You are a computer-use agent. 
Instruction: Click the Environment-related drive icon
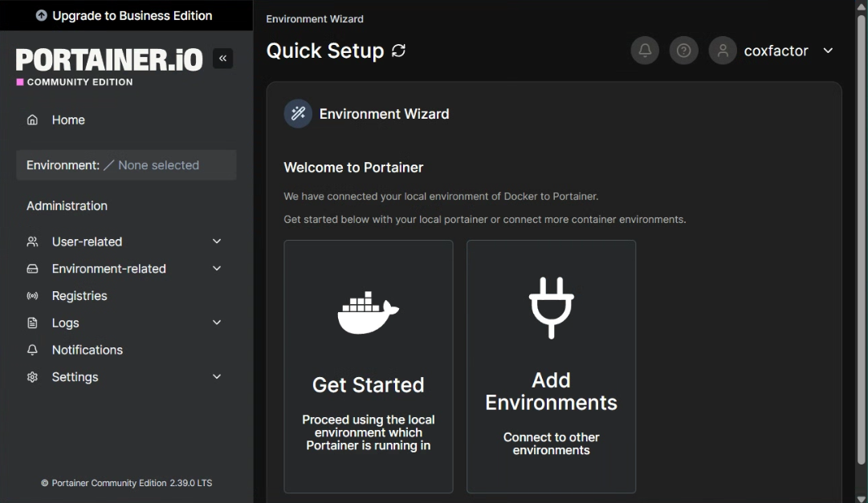33,269
